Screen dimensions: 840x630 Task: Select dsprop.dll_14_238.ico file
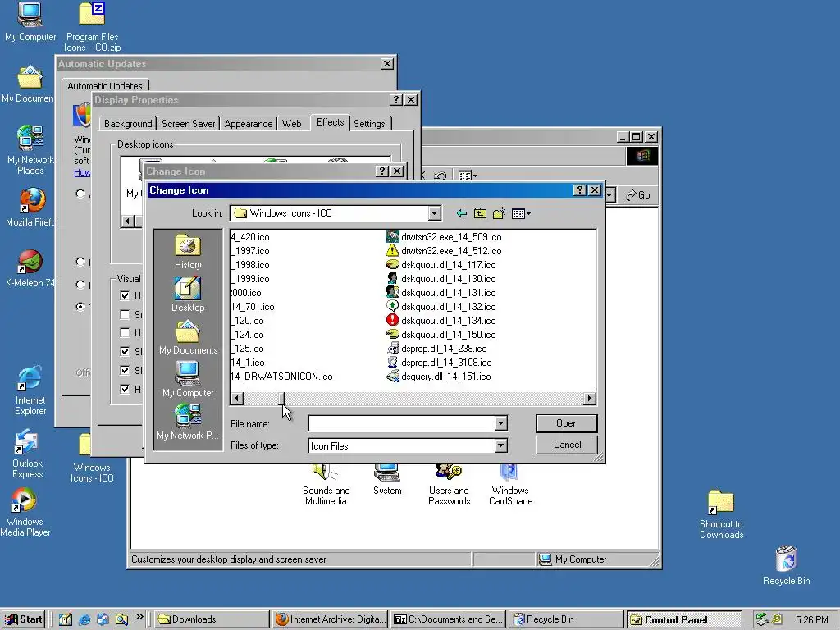(x=437, y=348)
